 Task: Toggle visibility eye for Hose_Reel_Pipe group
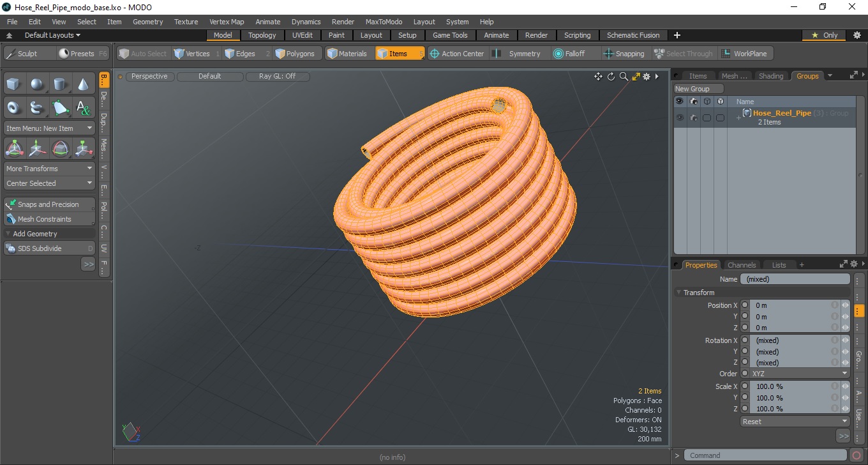click(680, 118)
